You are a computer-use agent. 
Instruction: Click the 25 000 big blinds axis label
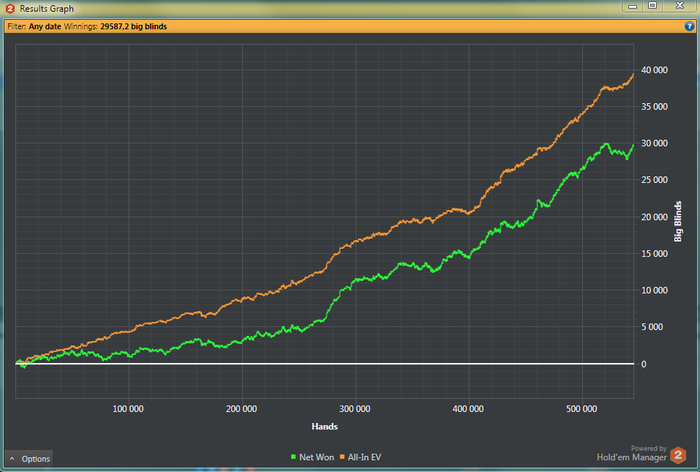tap(654, 180)
